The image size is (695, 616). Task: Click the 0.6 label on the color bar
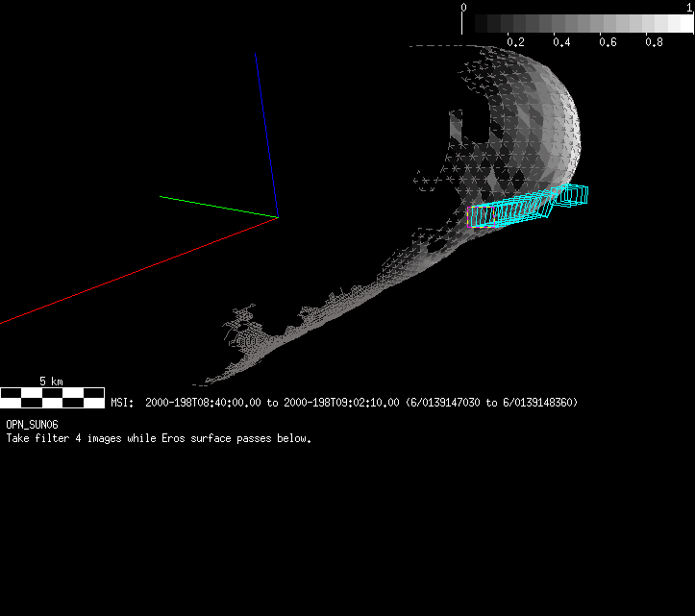pos(608,43)
